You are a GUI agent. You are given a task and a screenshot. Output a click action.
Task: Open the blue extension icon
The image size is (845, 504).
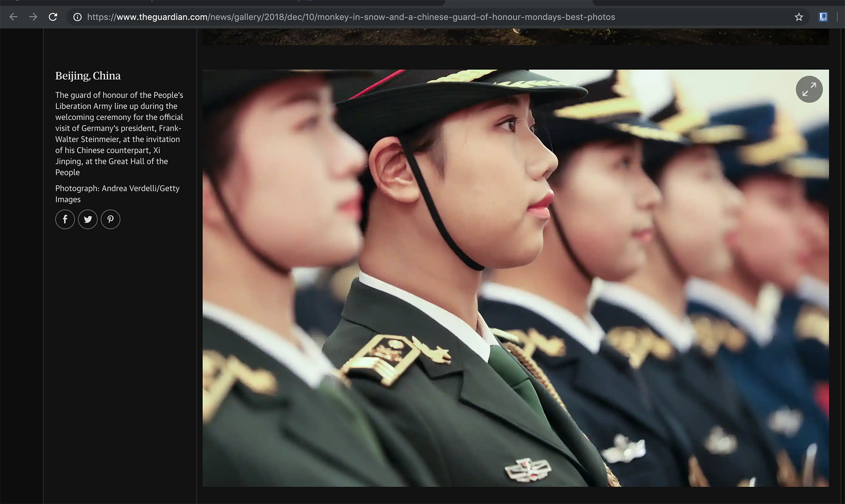click(x=823, y=17)
